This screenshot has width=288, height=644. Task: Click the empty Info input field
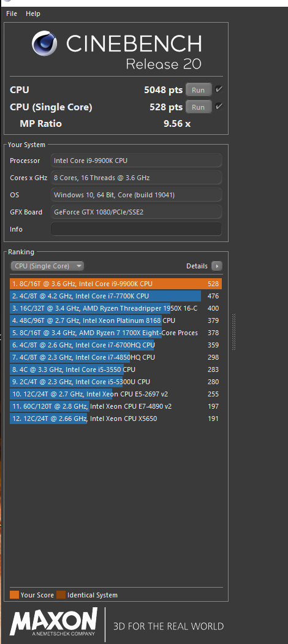136,229
